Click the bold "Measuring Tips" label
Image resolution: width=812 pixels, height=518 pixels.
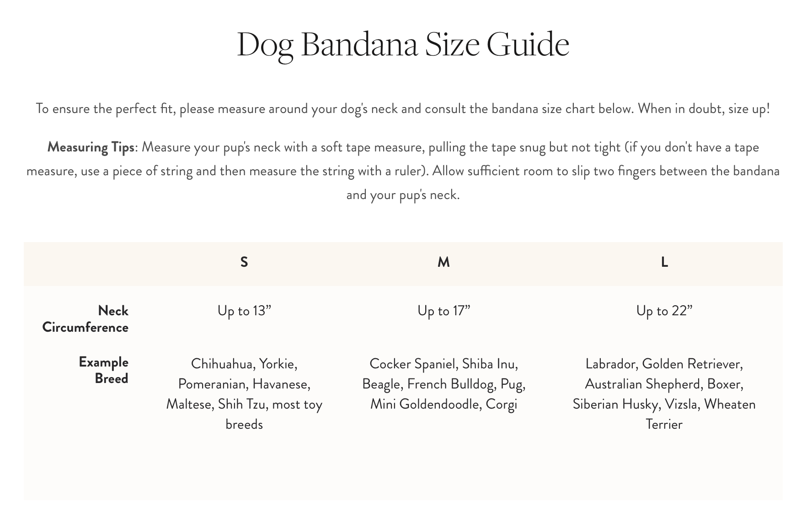pyautogui.click(x=91, y=147)
